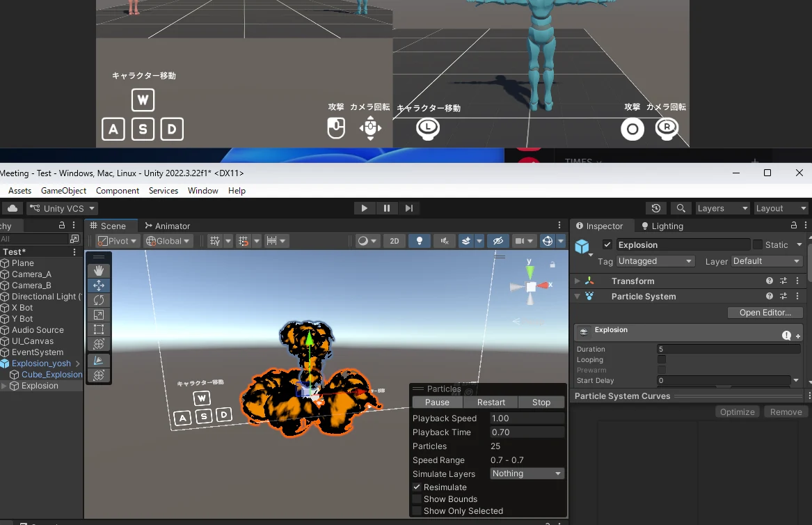The height and width of the screenshot is (525, 812).
Task: Toggle grid visibility in Scene view
Action: (x=215, y=241)
